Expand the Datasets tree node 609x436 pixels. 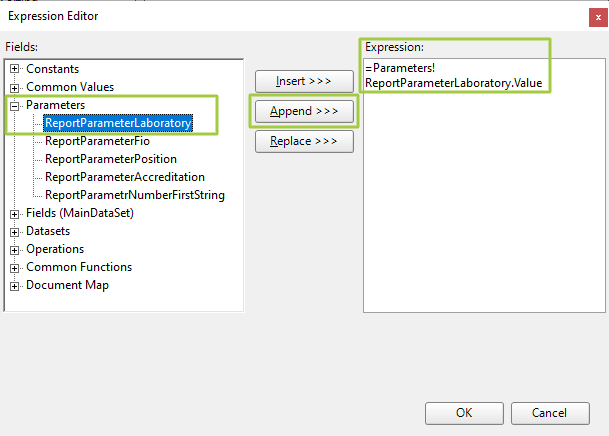tap(15, 231)
